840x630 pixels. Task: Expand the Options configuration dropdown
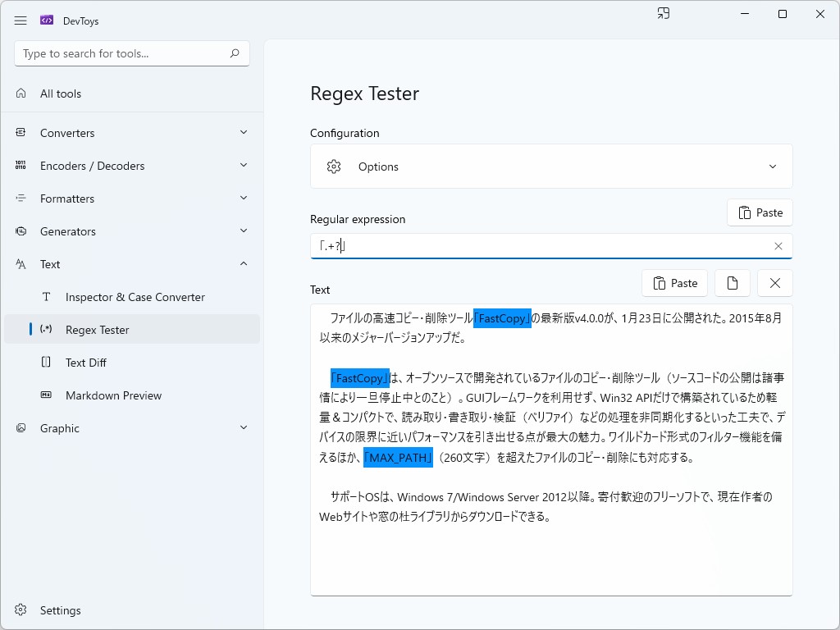[772, 166]
